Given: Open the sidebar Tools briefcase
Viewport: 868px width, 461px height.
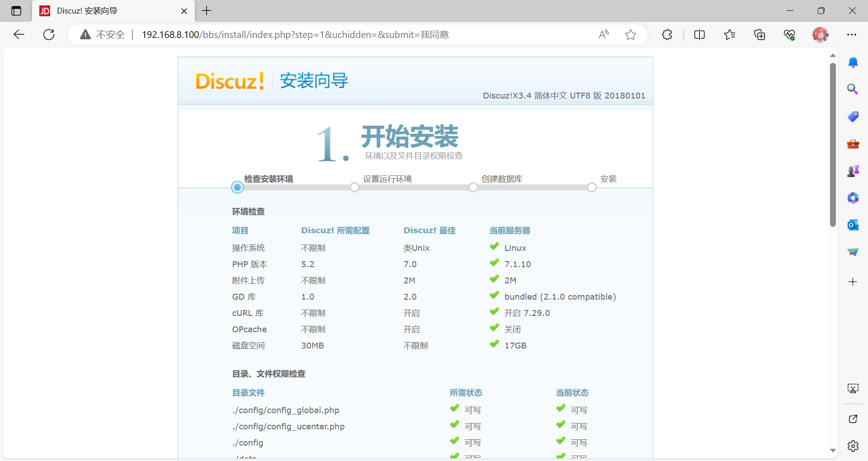Looking at the screenshot, I should 853,144.
